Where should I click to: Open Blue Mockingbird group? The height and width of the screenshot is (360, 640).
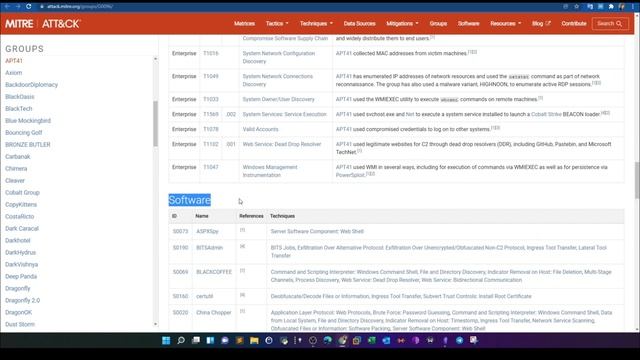point(28,121)
